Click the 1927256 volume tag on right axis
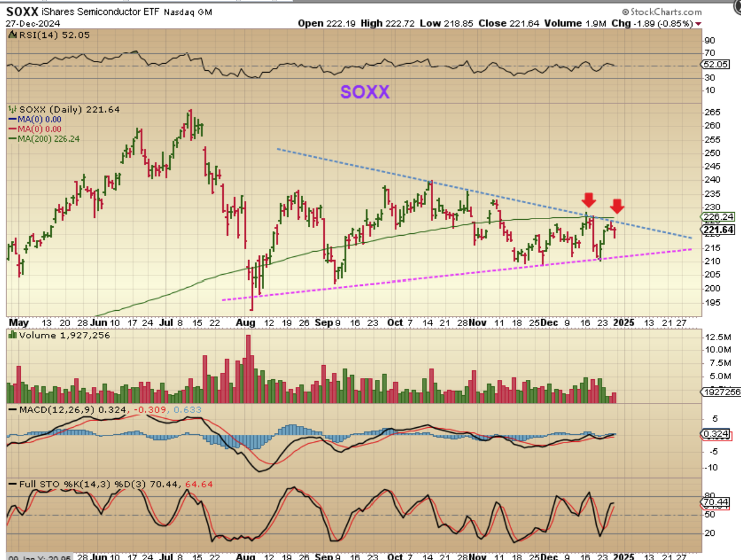Image resolution: width=741 pixels, height=560 pixels. tap(720, 392)
